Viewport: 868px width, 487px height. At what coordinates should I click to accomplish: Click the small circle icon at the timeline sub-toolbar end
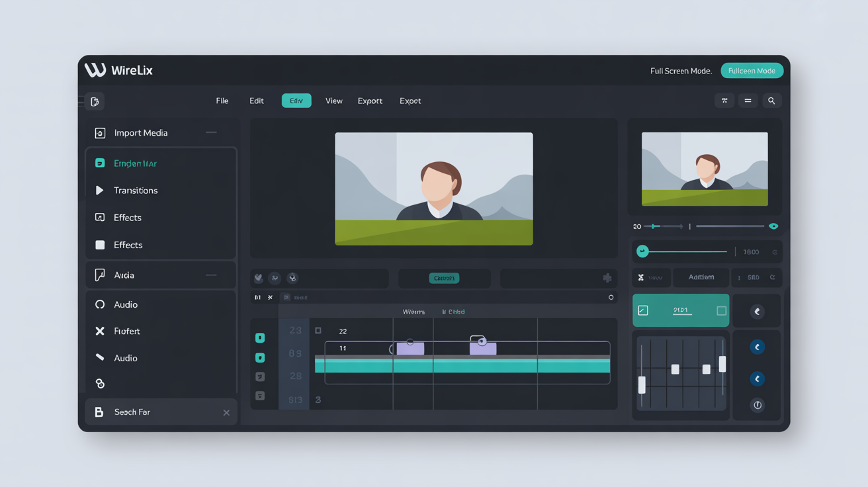(x=611, y=298)
